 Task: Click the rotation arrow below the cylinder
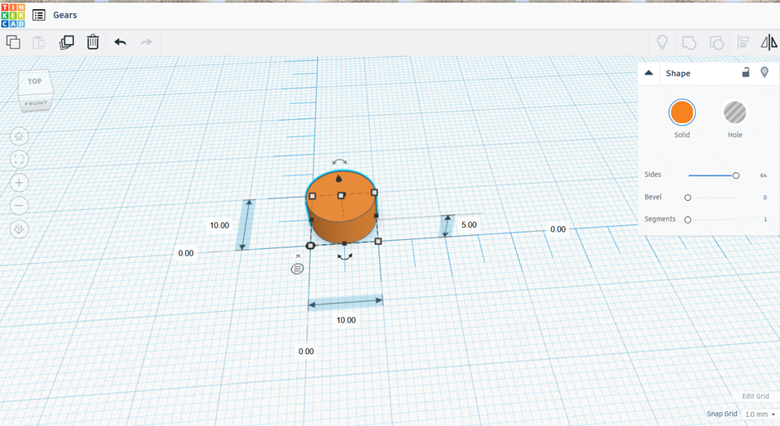point(345,257)
